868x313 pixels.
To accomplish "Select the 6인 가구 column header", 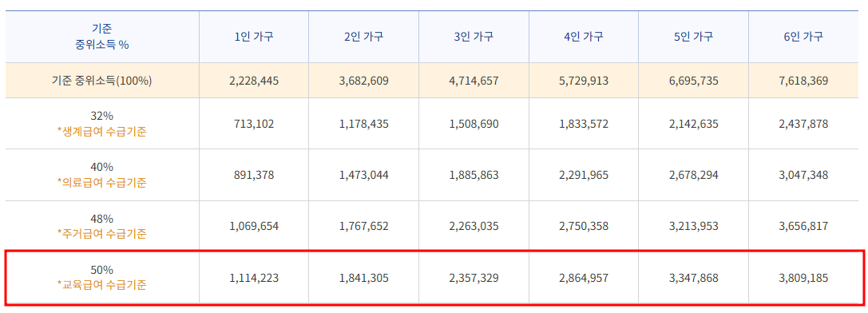I will point(803,37).
